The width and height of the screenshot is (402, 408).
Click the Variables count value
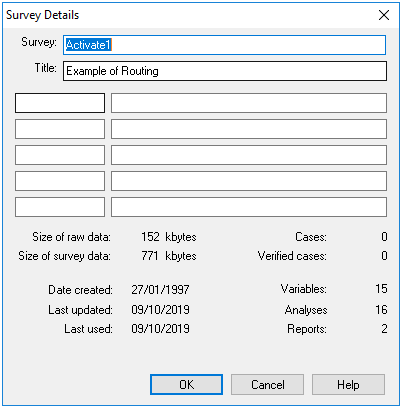point(381,289)
